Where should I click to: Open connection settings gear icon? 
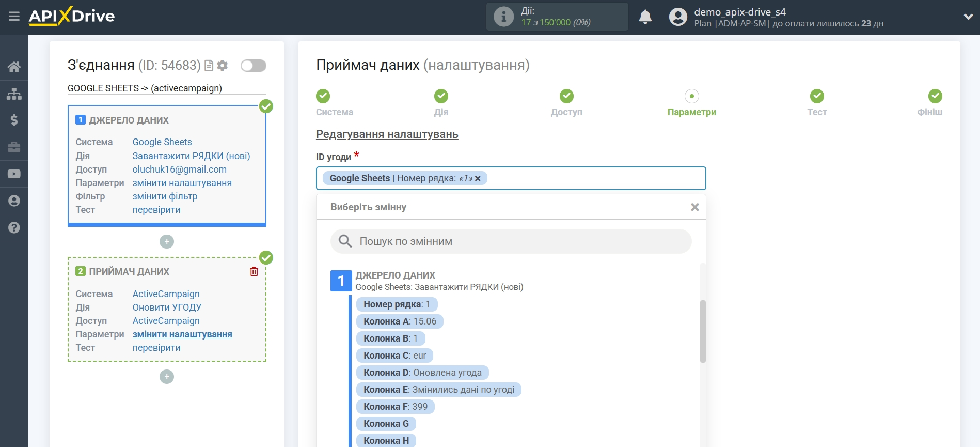click(223, 66)
